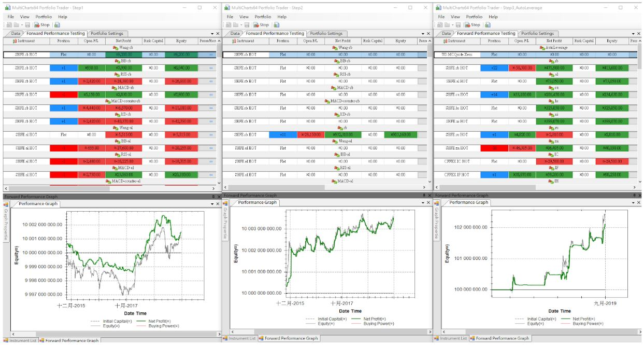
Task: Expand the tab list dropdown in Step1's table panel
Action: coord(211,34)
